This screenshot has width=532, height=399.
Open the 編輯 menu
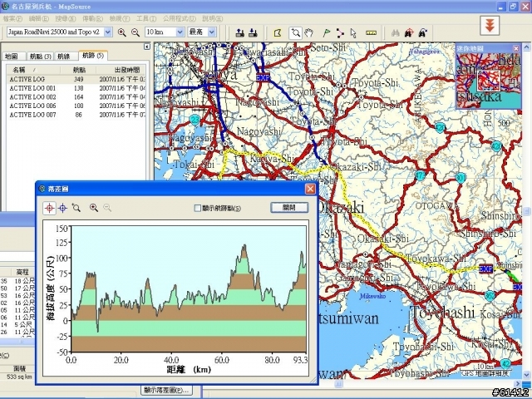click(x=39, y=18)
